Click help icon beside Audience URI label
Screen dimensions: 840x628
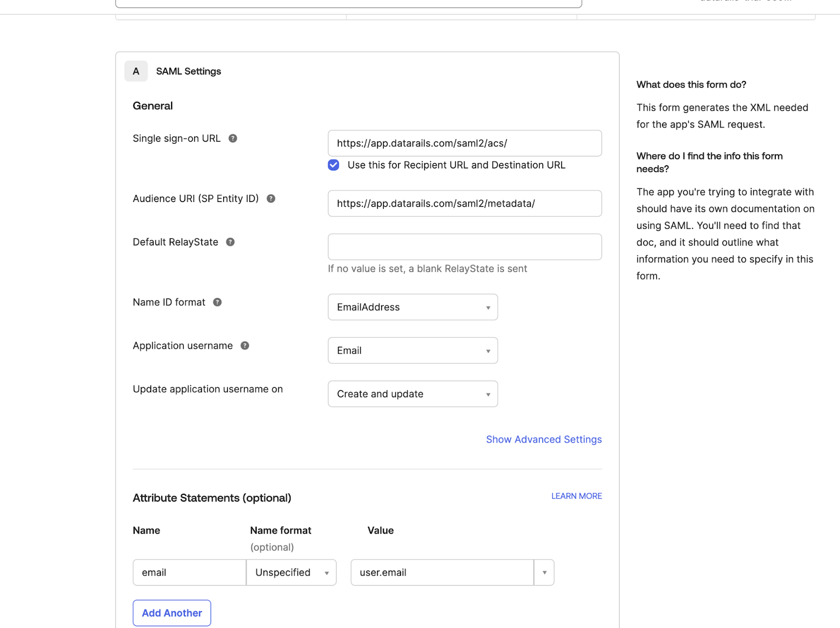click(x=271, y=199)
